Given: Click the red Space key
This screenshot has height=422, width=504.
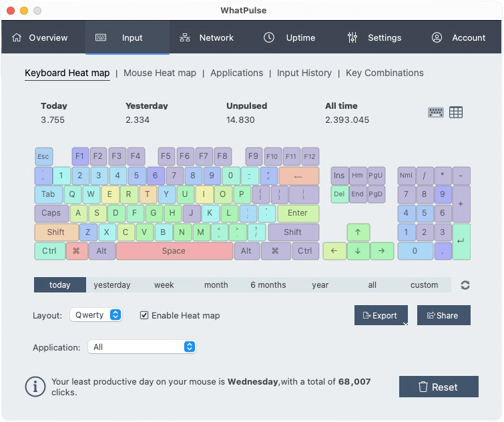Looking at the screenshot, I should pos(174,251).
